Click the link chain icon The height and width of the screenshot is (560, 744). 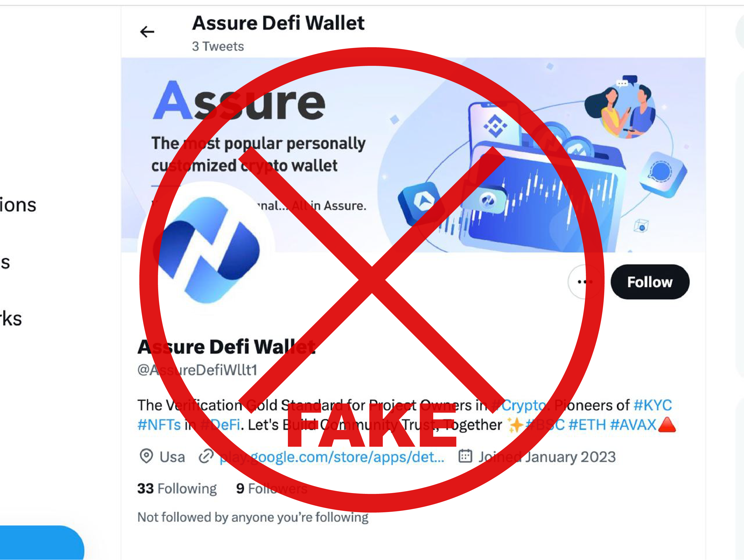coord(206,456)
